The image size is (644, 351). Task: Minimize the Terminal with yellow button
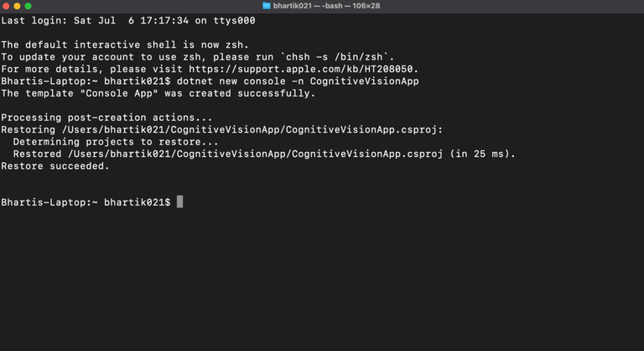[17, 6]
